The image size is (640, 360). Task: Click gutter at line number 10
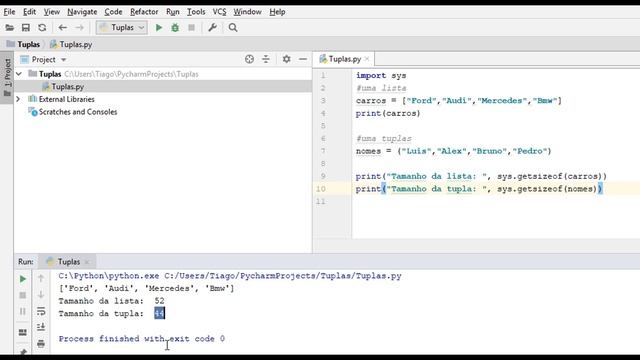coord(321,189)
